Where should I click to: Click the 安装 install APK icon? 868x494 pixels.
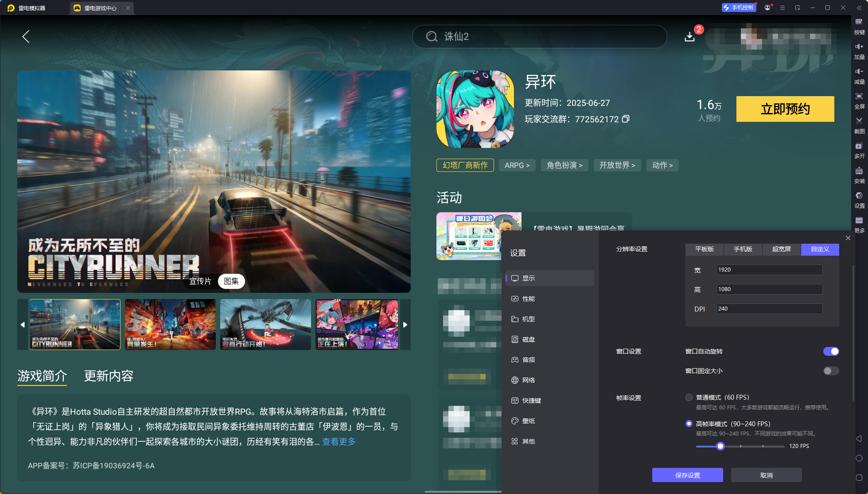tap(859, 175)
